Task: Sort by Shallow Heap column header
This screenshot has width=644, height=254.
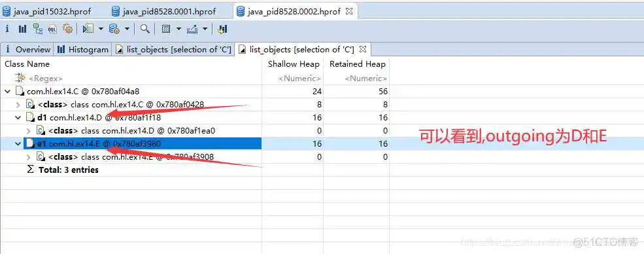Action: coord(294,64)
